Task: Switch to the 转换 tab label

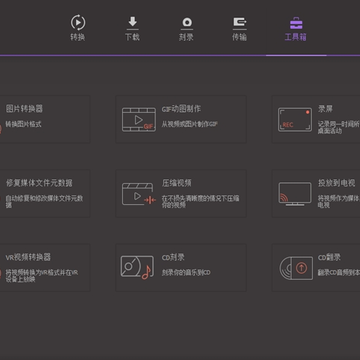Action: pos(78,37)
